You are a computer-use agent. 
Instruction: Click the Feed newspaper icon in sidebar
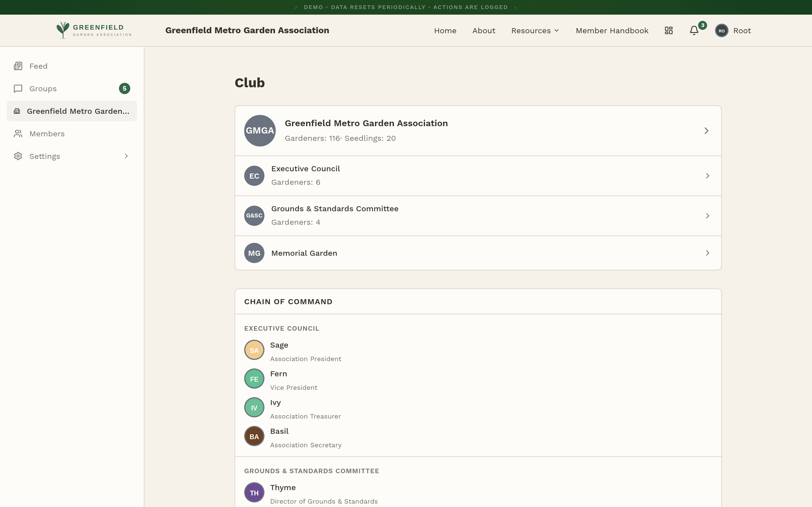pyautogui.click(x=18, y=66)
